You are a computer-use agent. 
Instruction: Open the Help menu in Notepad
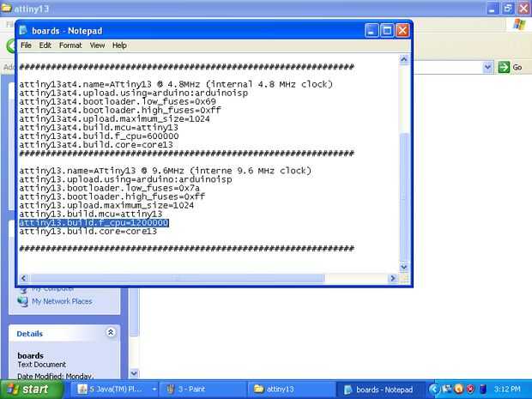[x=119, y=45]
